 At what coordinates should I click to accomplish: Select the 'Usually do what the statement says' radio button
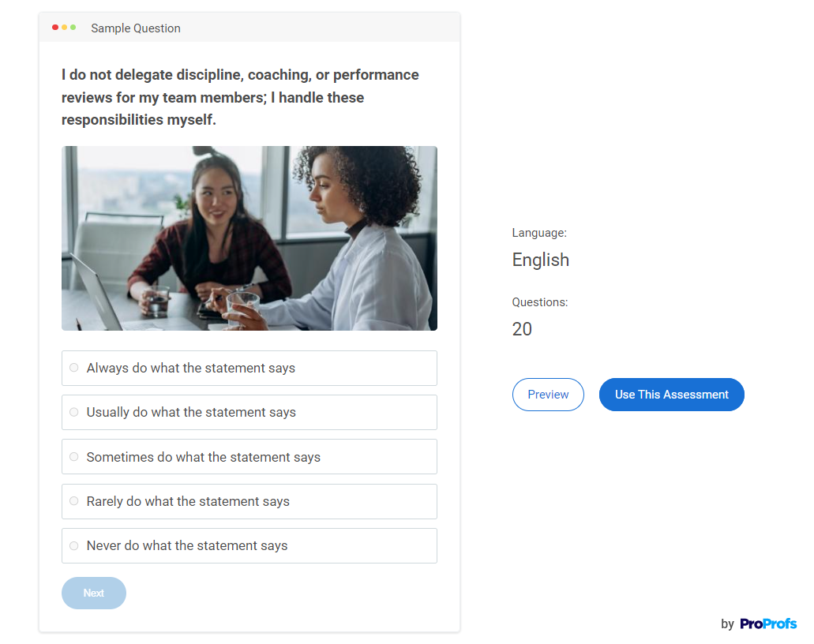pyautogui.click(x=74, y=412)
